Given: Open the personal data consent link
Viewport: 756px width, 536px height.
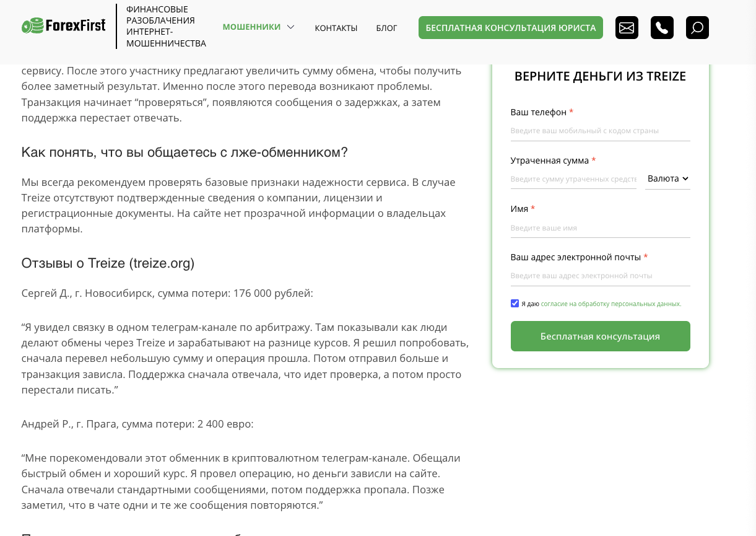Looking at the screenshot, I should click(610, 304).
